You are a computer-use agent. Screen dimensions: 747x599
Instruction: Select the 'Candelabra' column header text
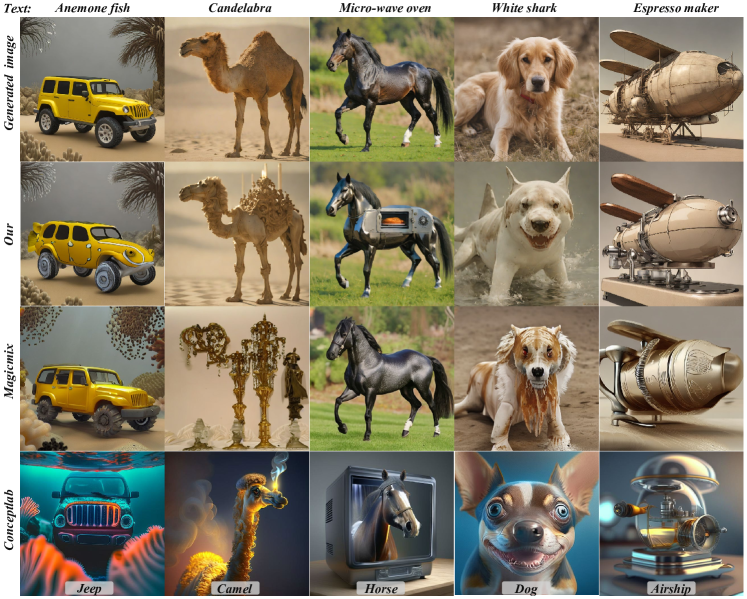[x=236, y=9]
